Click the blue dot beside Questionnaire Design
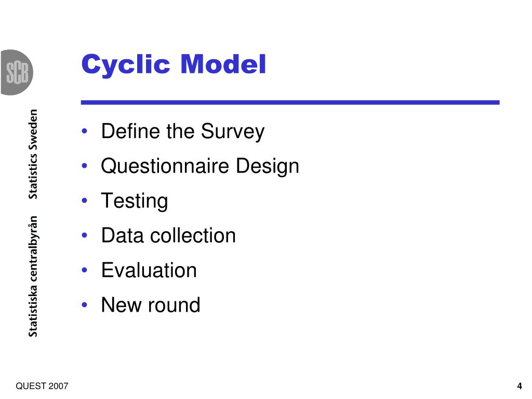 click(x=85, y=166)
